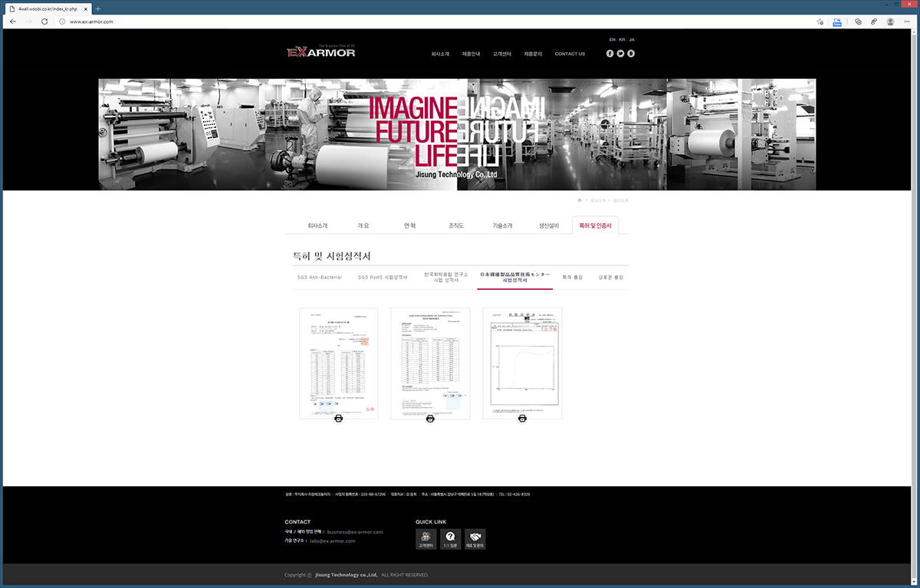Show the 특허 출원 sub-tab
The width and height of the screenshot is (920, 588).
coord(572,277)
